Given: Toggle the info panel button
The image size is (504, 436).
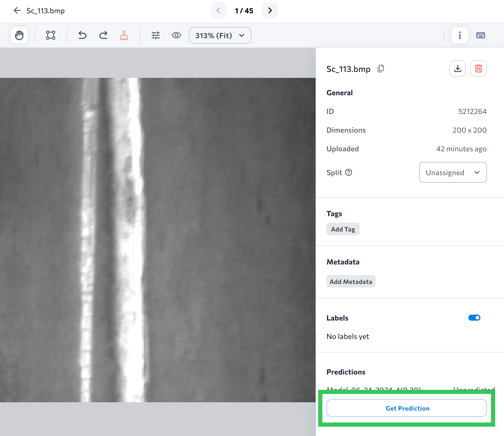Looking at the screenshot, I should coord(460,35).
